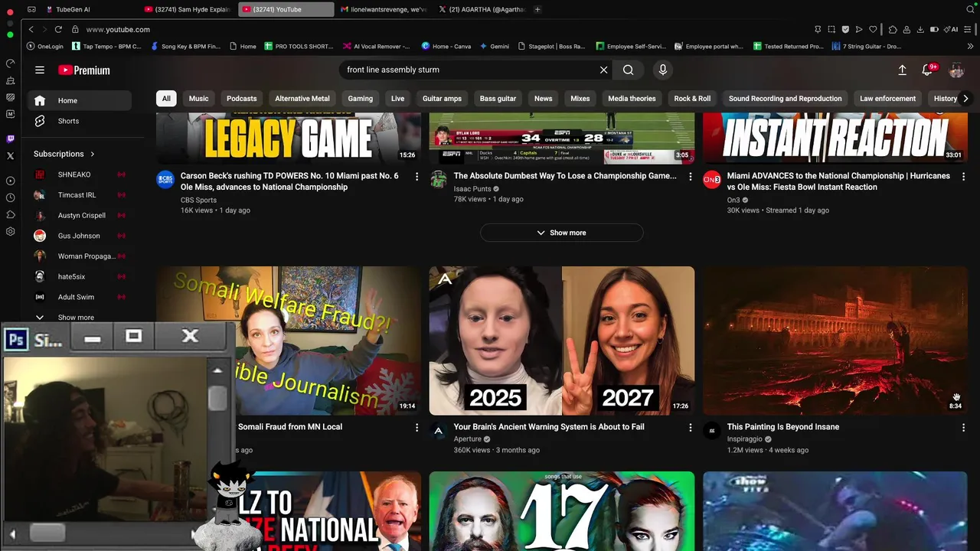This screenshot has width=980, height=551.
Task: Open CBS Sports channel avatar
Action: click(x=165, y=179)
